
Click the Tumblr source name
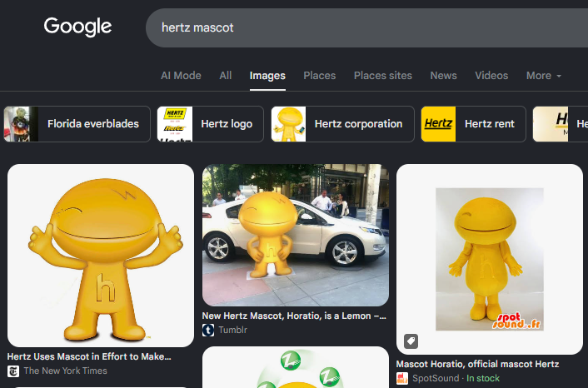pyautogui.click(x=233, y=330)
